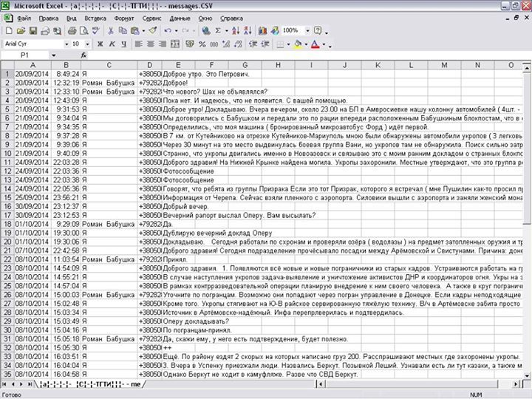
Task: Click the Cut scissors icon
Action: (x=111, y=31)
